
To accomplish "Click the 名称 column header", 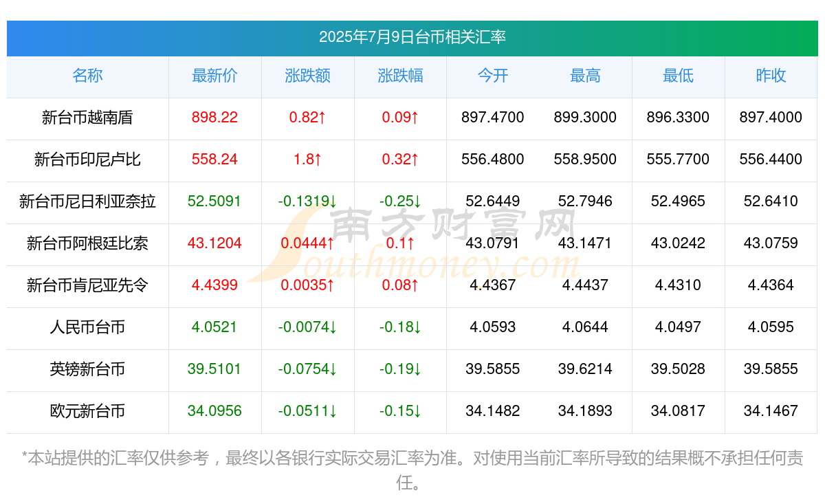I will [87, 76].
